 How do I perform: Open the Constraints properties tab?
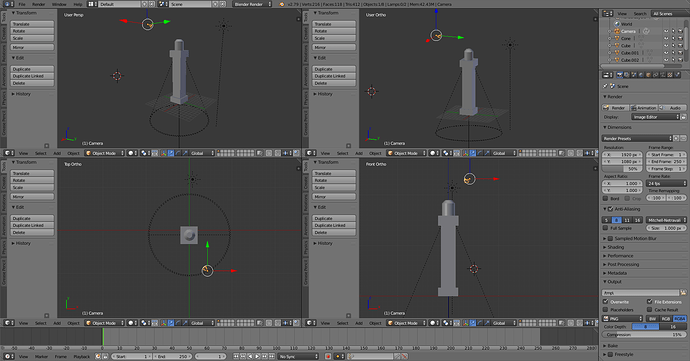point(655,75)
